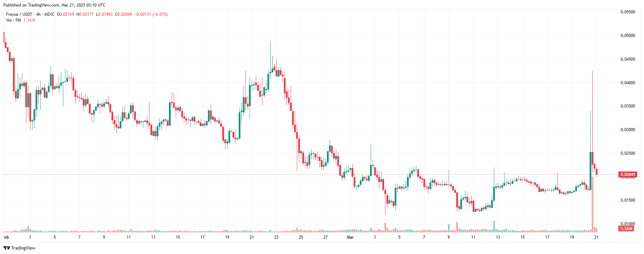Click the tallest red volume bar near Mar 21

592,204
